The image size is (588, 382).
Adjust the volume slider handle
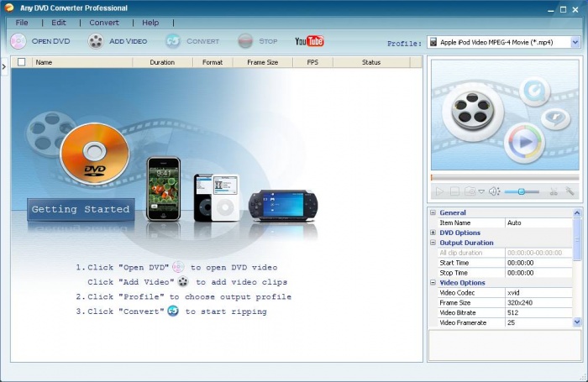click(522, 192)
